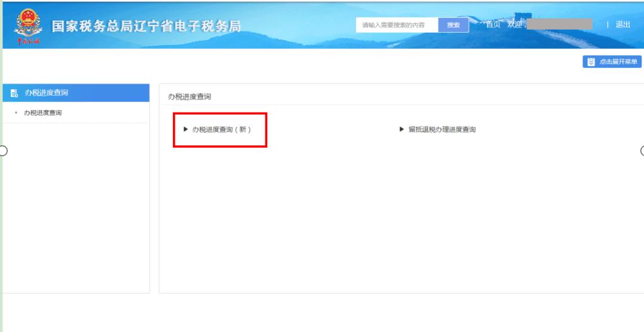Focus the search box with placeholder 请输入需要搜索的内容
Image resolution: width=644 pixels, height=332 pixels.
tap(397, 25)
